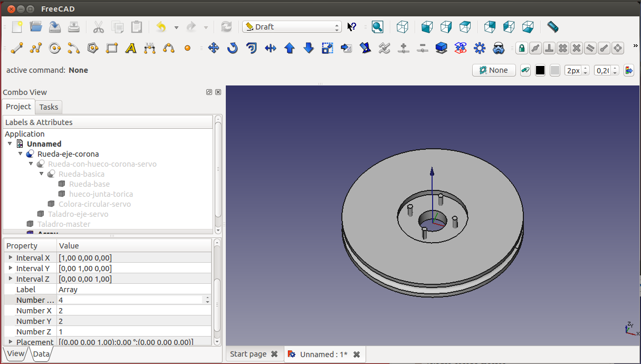
Task: Open the Draft workbench dropdown
Action: pyautogui.click(x=292, y=27)
